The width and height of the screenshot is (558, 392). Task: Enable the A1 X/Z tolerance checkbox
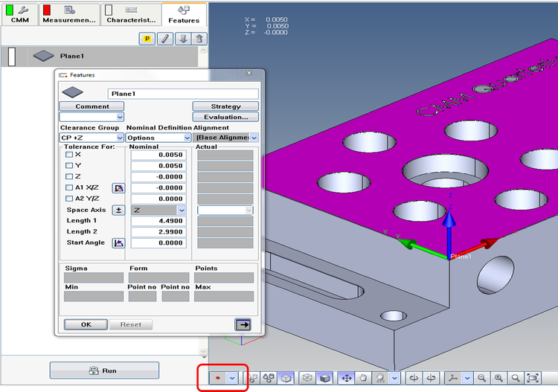tap(69, 187)
